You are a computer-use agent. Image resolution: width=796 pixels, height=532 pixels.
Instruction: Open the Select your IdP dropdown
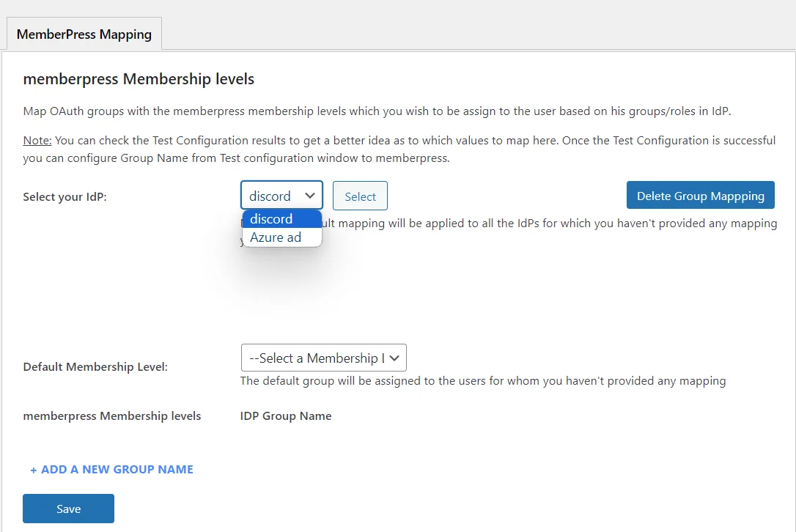281,196
